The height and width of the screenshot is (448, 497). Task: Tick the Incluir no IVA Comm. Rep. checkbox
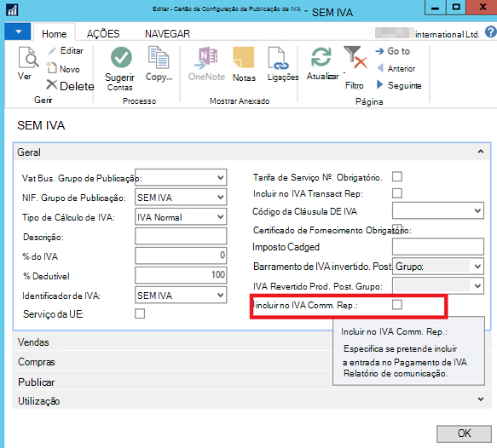397,305
